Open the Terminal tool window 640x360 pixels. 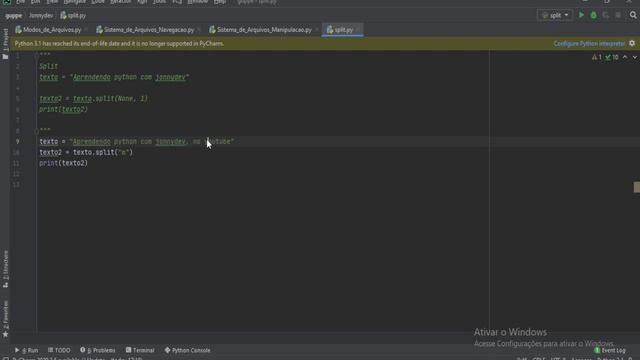[140, 350]
